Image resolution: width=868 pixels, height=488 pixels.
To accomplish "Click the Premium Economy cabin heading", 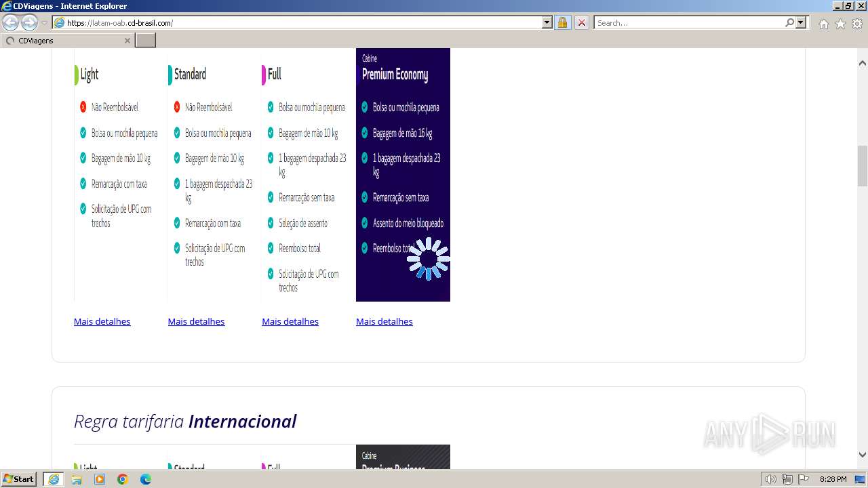I will [x=395, y=75].
